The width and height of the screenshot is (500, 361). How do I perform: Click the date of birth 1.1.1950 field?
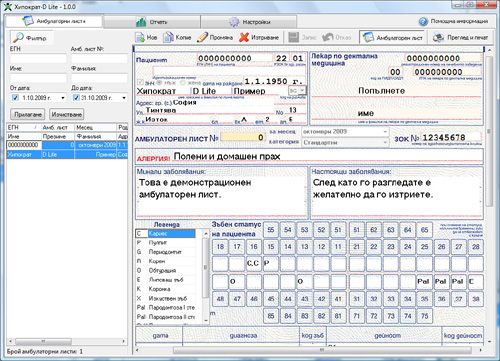[x=274, y=81]
